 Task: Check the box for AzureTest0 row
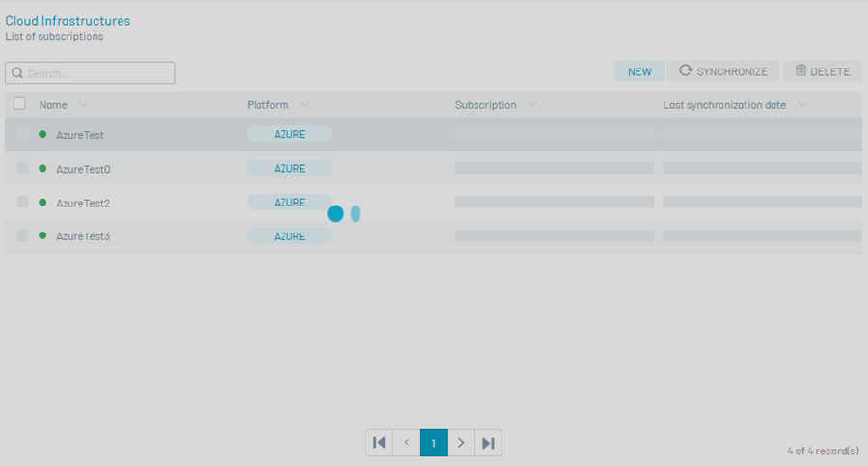tap(22, 168)
